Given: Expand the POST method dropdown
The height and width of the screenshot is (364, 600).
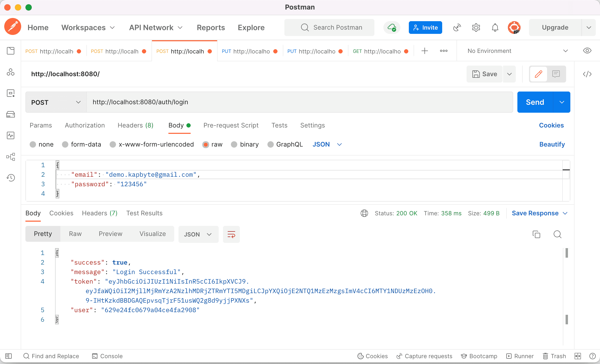Looking at the screenshot, I should 56,102.
